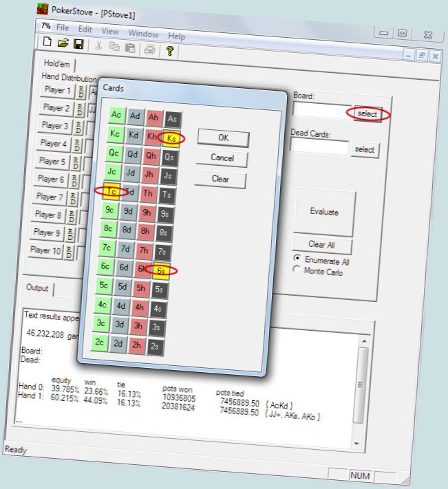Image resolution: width=448 pixels, height=489 pixels.
Task: Click the RD button next to Player 4
Action: [77, 145]
